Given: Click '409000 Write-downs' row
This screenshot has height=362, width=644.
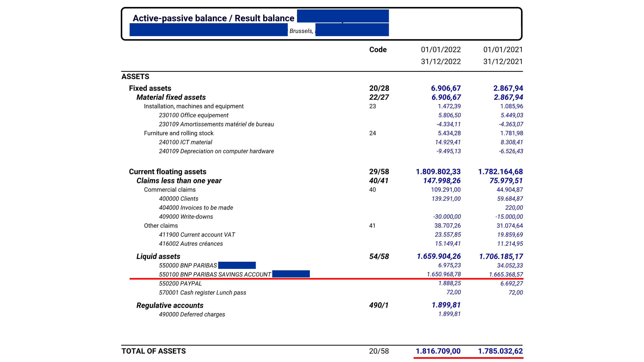Looking at the screenshot, I should pos(186,217).
